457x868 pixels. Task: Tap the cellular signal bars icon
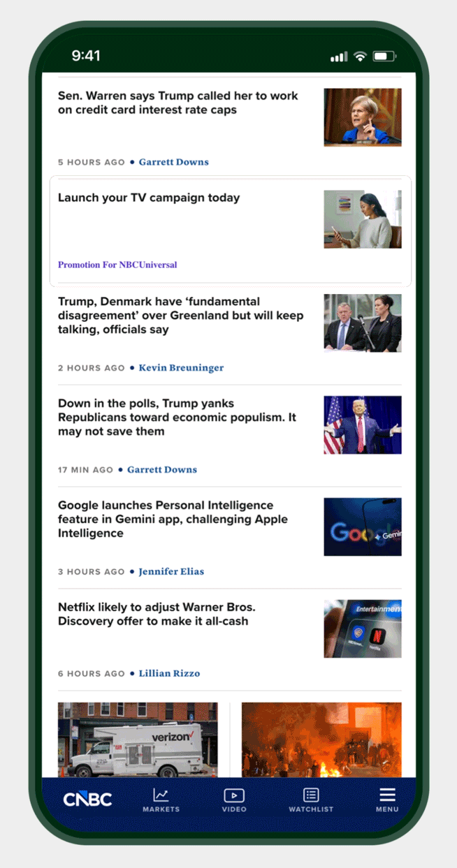(339, 57)
